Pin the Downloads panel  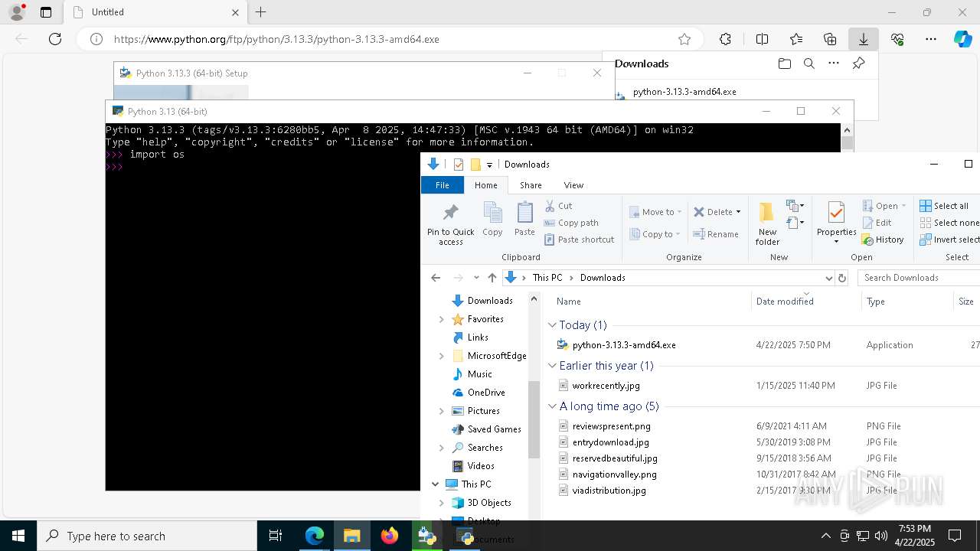tap(858, 64)
